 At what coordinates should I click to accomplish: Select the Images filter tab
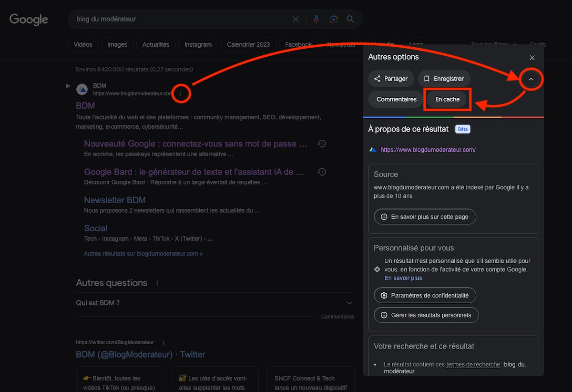click(x=117, y=44)
